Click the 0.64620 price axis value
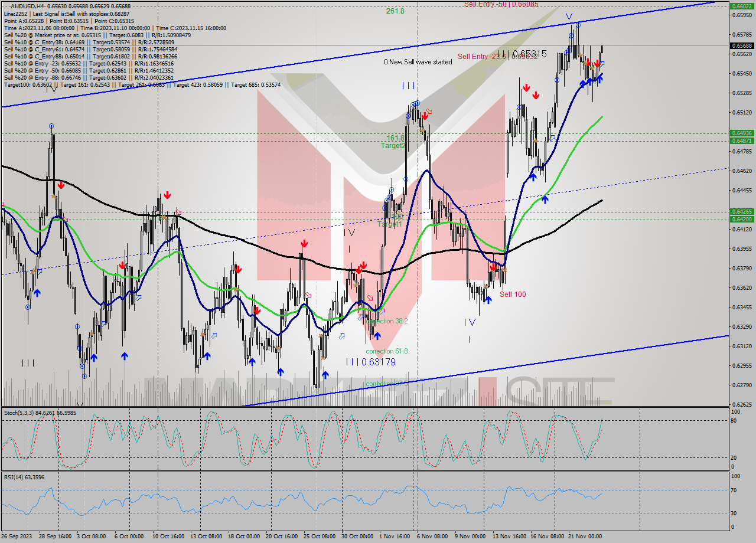Viewport: 756px width, 543px height. (742, 171)
